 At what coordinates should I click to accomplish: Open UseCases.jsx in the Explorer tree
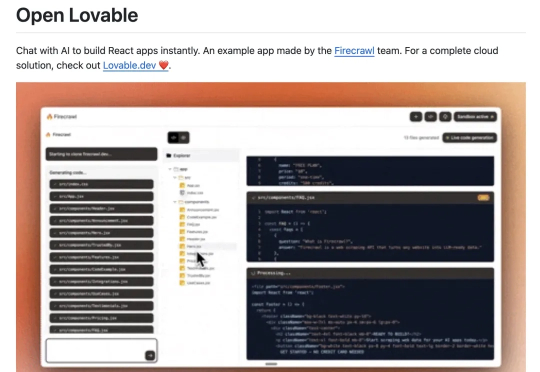click(x=195, y=283)
